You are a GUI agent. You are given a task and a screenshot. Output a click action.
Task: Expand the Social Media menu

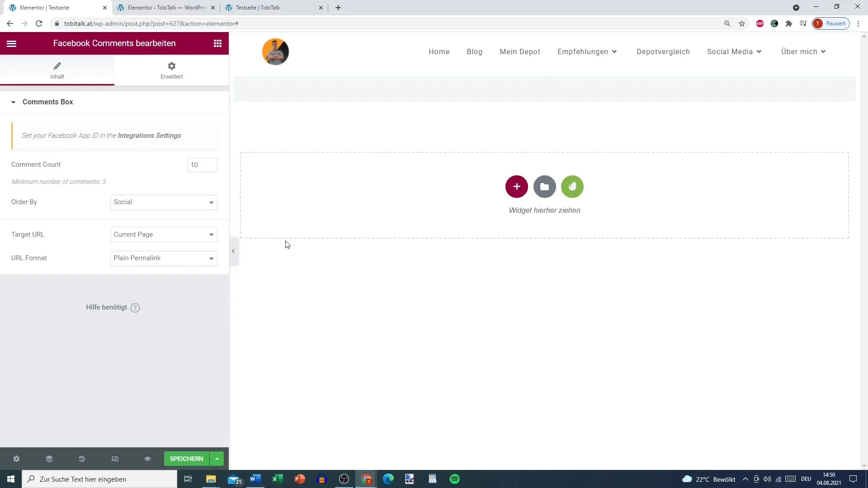coord(734,52)
